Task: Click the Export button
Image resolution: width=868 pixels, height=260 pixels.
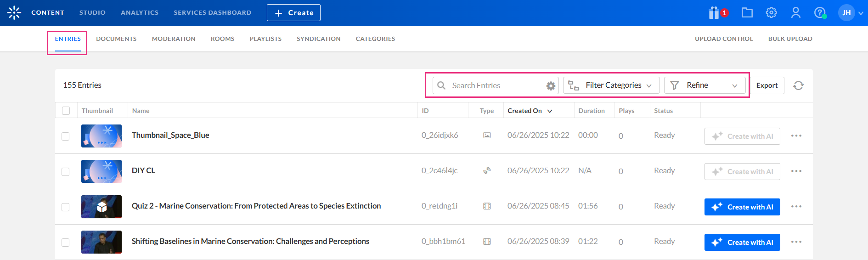Action: pyautogui.click(x=767, y=85)
